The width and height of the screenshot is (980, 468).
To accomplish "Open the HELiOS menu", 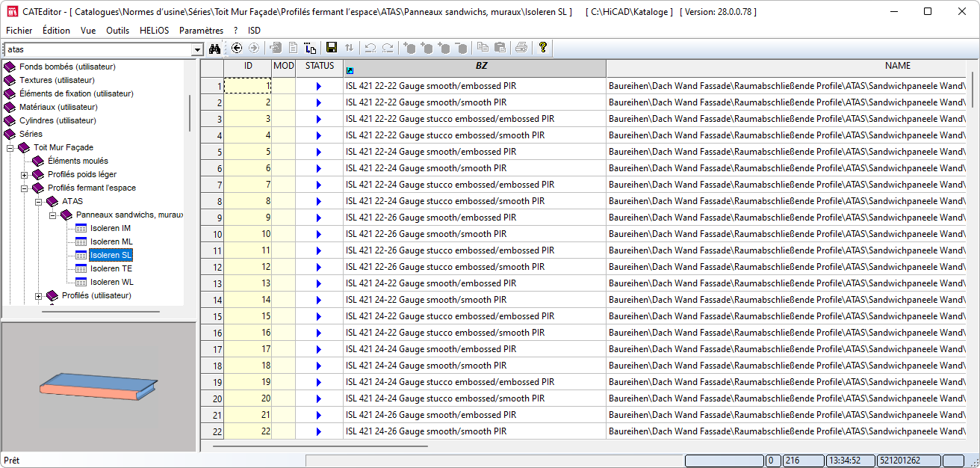I will (x=155, y=31).
